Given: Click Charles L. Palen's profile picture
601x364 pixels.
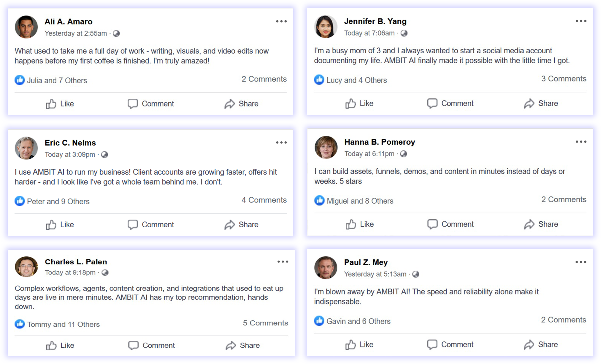Looking at the screenshot, I should 26,267.
